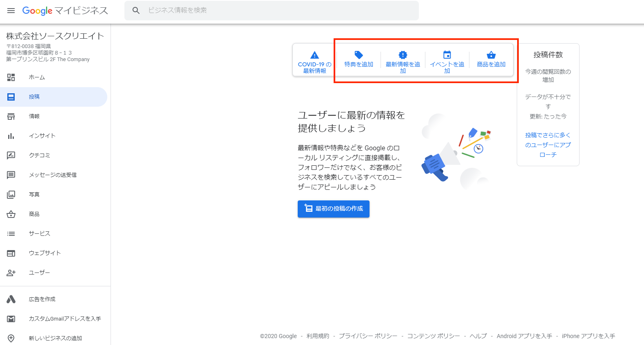This screenshot has height=345, width=644.
Task: Click the Google マイビジネス logo
Action: click(65, 11)
